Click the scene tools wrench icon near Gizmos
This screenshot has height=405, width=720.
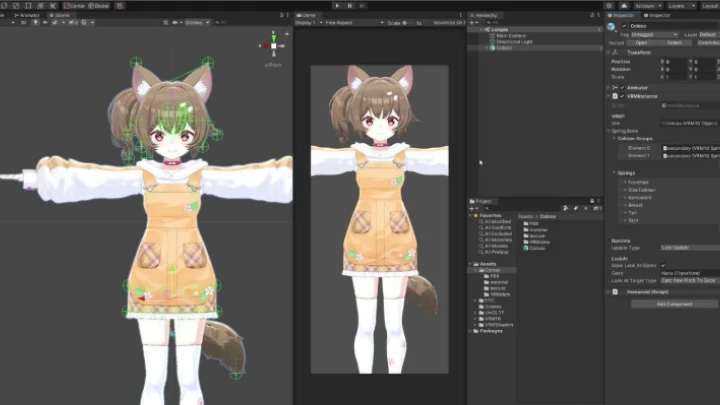[166, 22]
